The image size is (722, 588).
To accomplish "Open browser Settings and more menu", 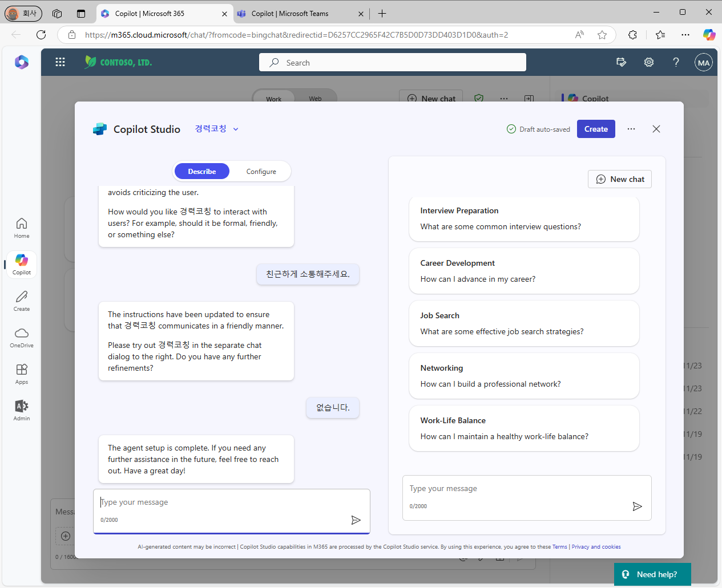I will tap(685, 35).
